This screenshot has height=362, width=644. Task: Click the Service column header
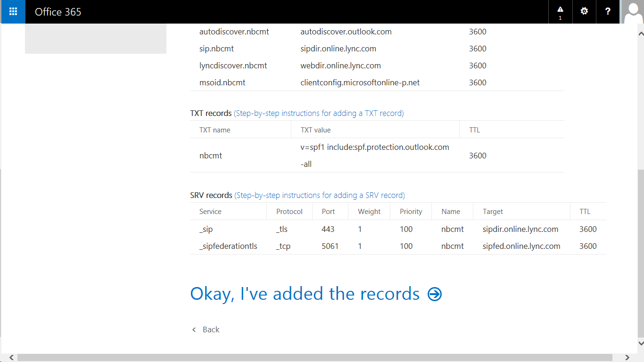click(210, 212)
